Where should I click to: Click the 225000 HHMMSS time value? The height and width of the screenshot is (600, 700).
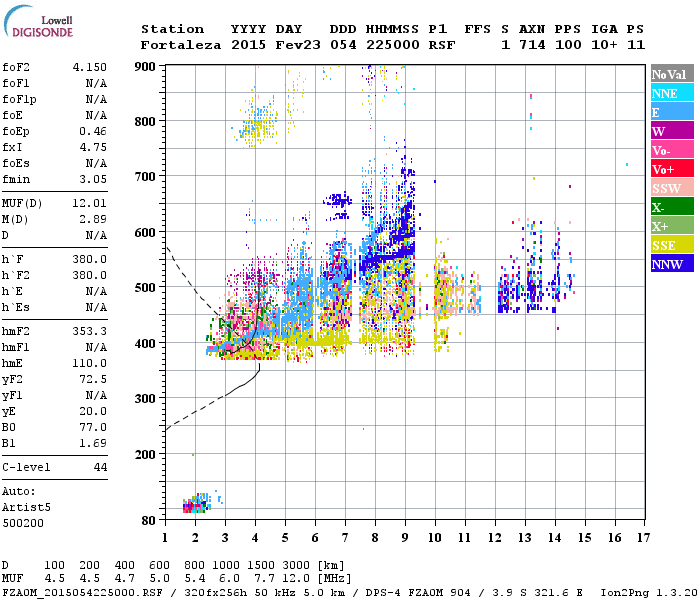tap(393, 45)
